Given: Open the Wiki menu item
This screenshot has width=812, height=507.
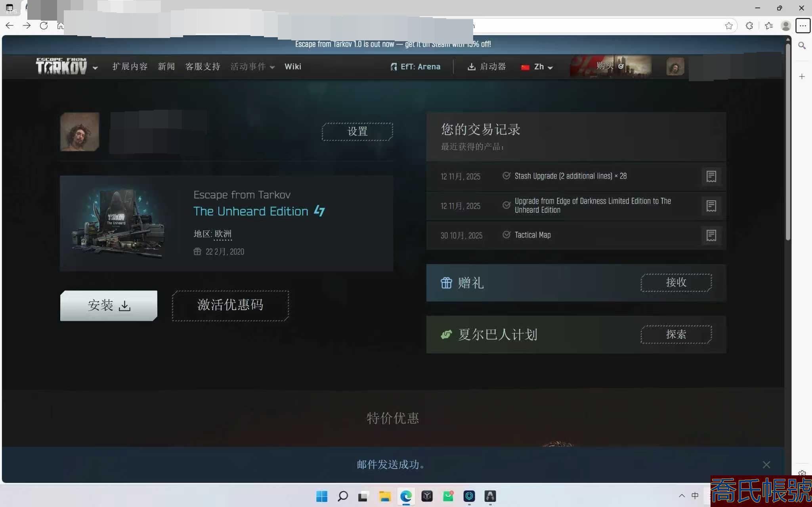Looking at the screenshot, I should tap(292, 67).
